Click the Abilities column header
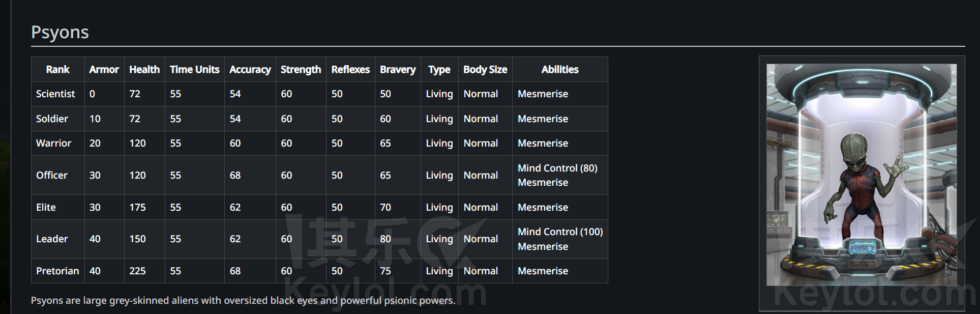The image size is (980, 314). [559, 69]
